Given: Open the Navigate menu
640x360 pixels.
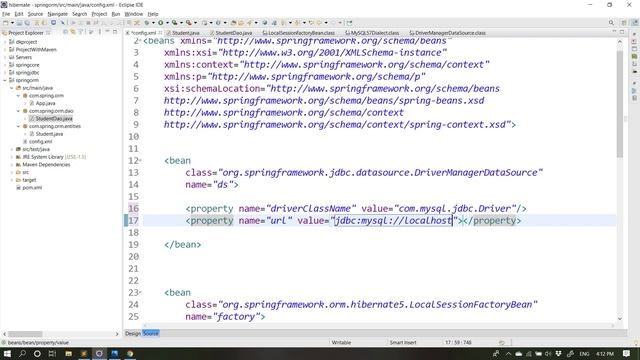Looking at the screenshot, I should pos(58,14).
